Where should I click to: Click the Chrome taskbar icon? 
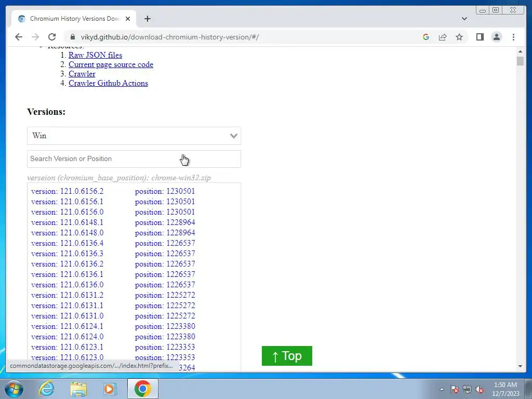click(x=143, y=389)
